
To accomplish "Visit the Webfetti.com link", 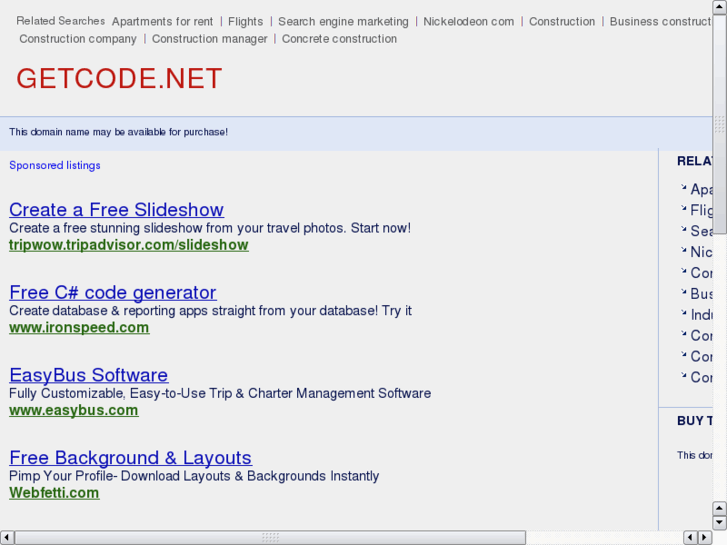I will [x=54, y=493].
